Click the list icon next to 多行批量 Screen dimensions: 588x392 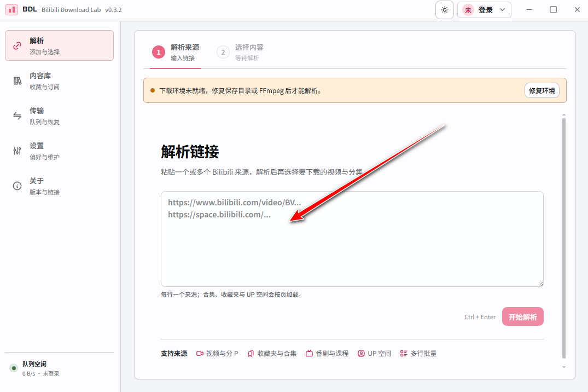[404, 353]
